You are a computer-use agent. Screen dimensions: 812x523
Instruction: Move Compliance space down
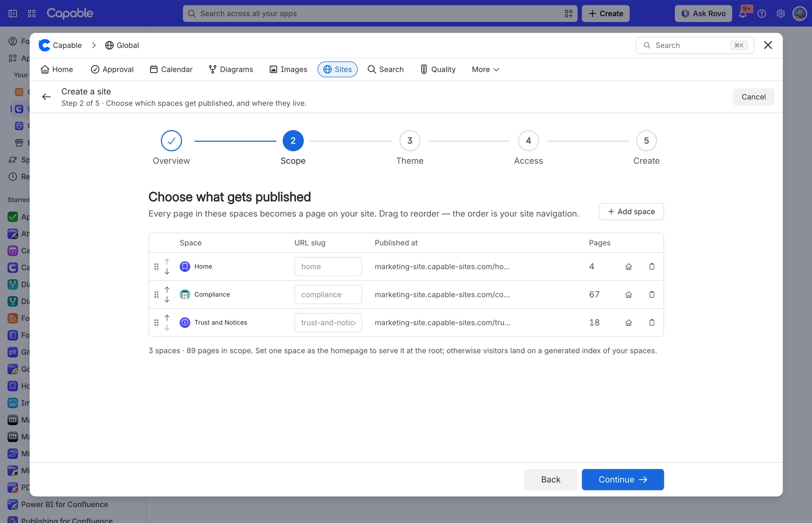[167, 299]
